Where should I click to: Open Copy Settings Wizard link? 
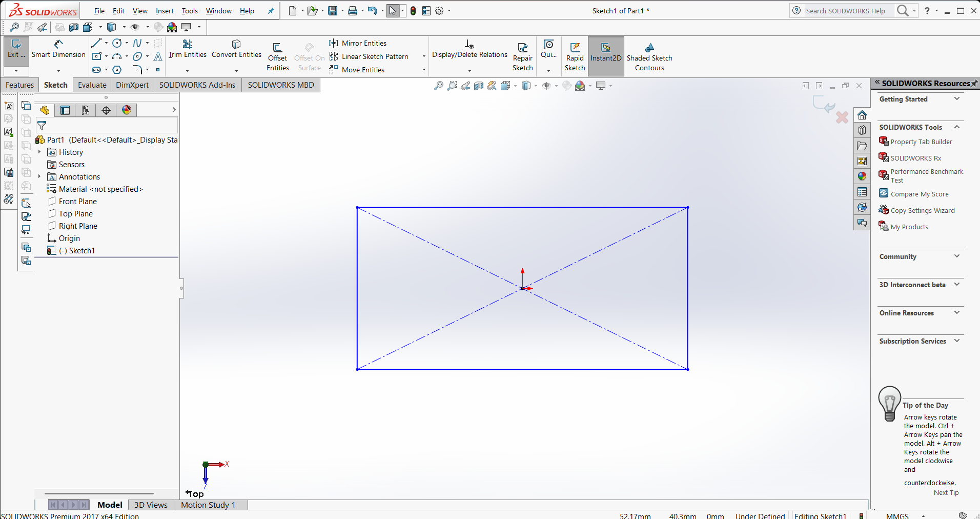tap(923, 211)
